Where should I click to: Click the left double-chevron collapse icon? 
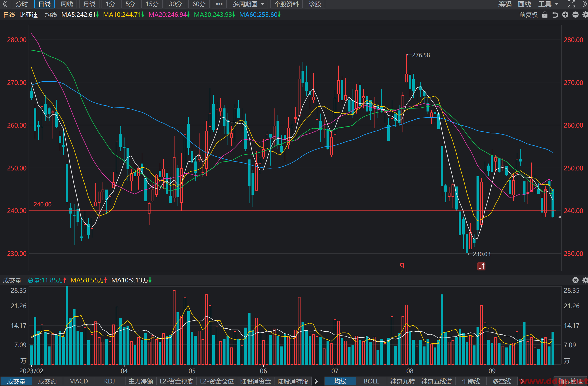[x=5, y=4]
